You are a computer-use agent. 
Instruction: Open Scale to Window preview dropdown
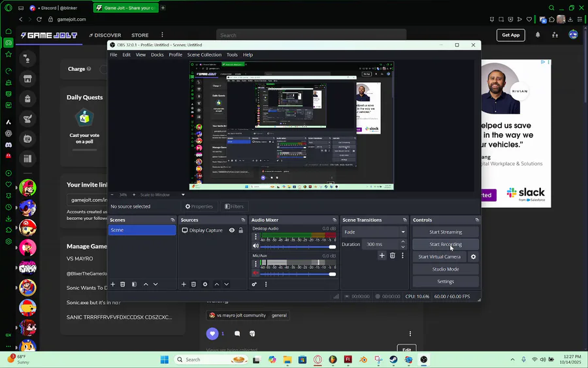(163, 194)
